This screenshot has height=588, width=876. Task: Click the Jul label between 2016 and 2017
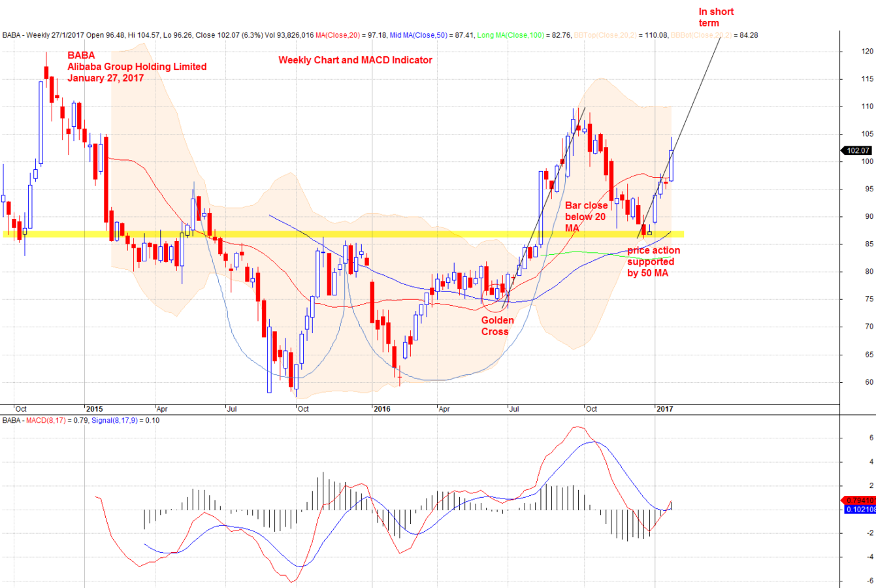[515, 409]
